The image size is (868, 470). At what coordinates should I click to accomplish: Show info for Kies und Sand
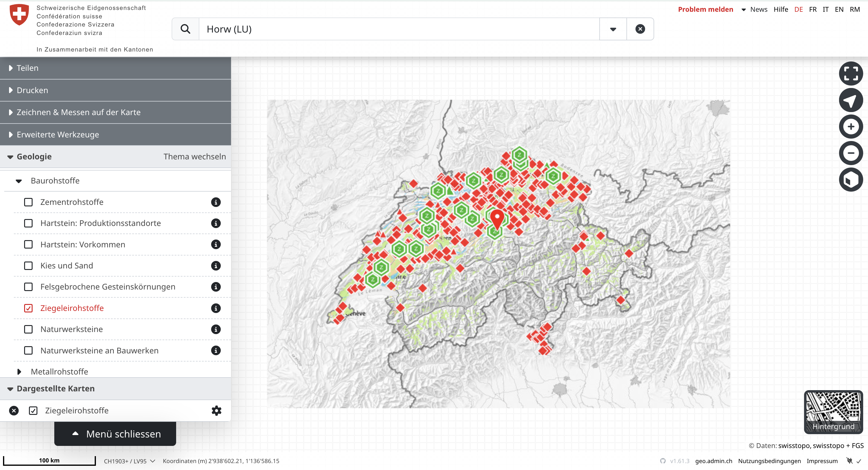[216, 266]
